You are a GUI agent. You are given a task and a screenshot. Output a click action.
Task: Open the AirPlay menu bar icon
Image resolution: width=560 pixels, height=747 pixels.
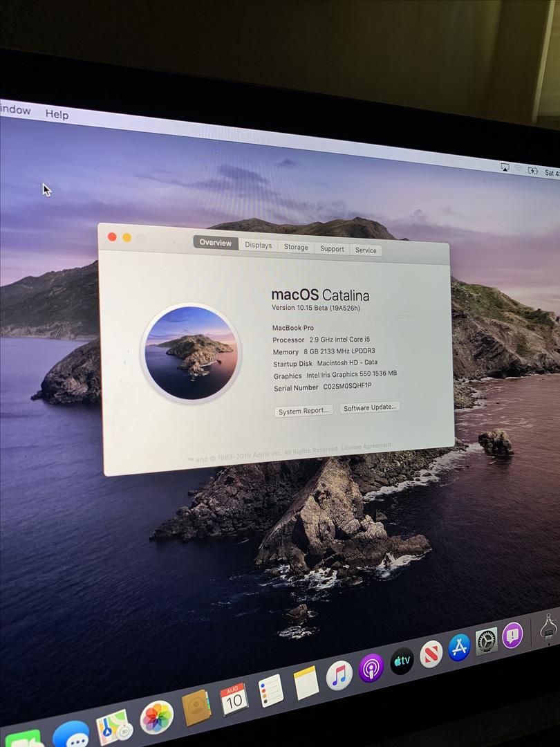coord(505,167)
